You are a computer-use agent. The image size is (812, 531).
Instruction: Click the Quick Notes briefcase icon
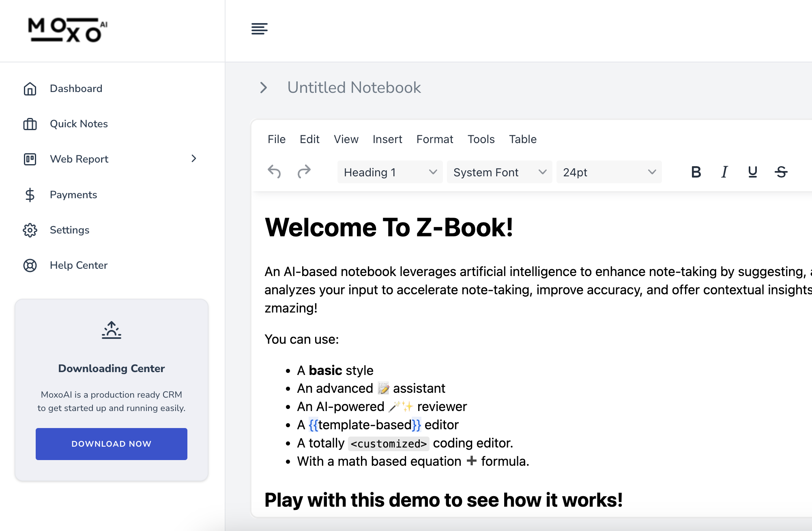(30, 124)
